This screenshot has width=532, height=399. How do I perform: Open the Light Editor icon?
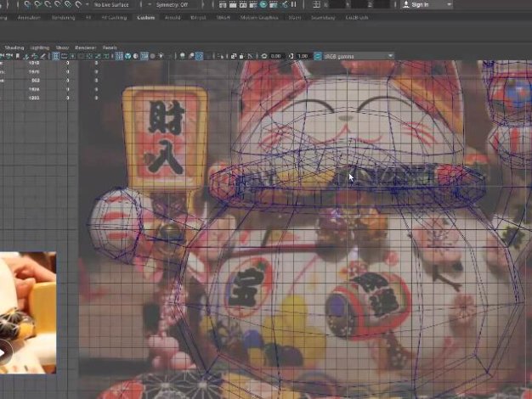(x=285, y=5)
